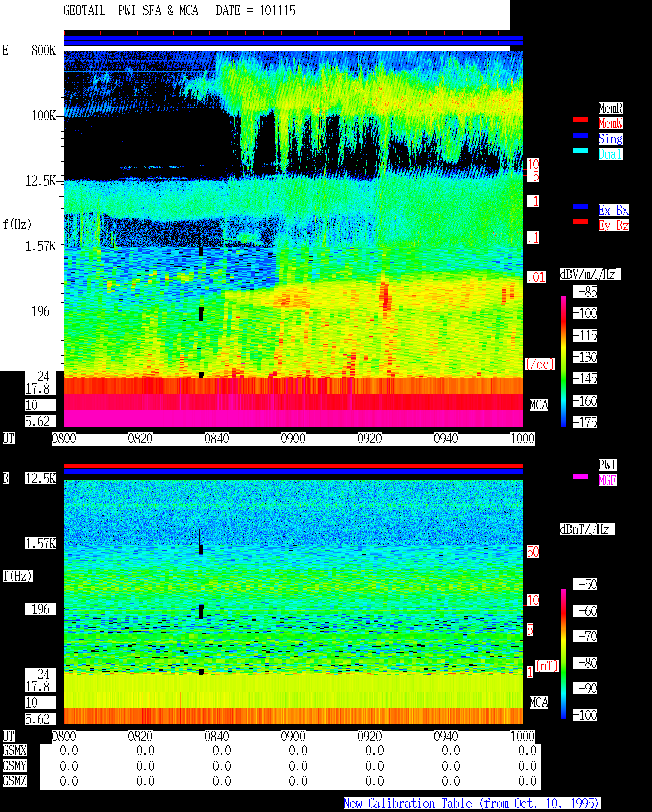Click the MemR legend label
The height and width of the screenshot is (812, 652).
pos(610,108)
